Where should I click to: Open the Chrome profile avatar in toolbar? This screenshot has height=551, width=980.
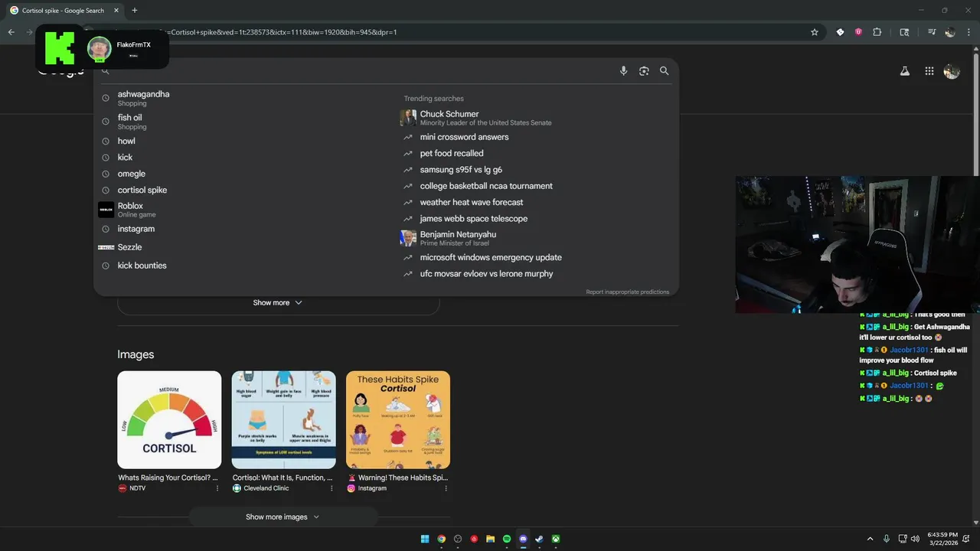(x=950, y=32)
